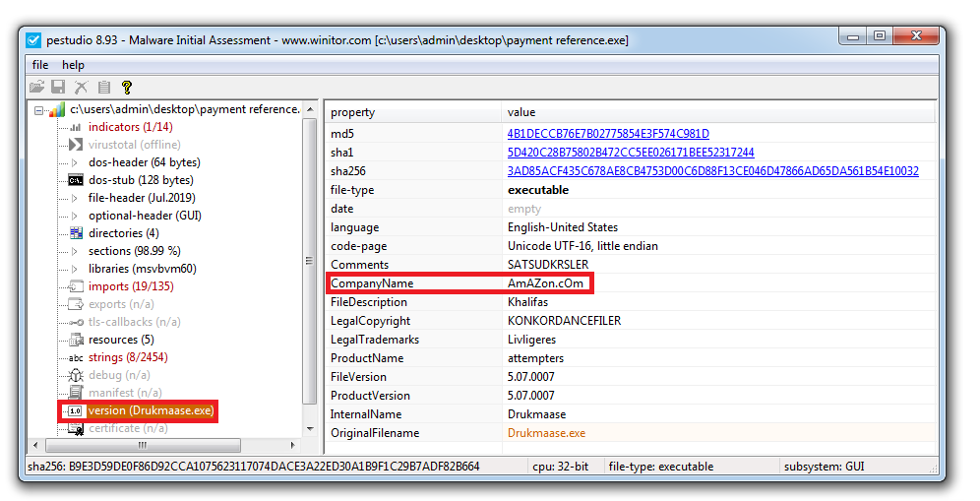
Task: Click the resources (5) tree item
Action: tap(121, 340)
